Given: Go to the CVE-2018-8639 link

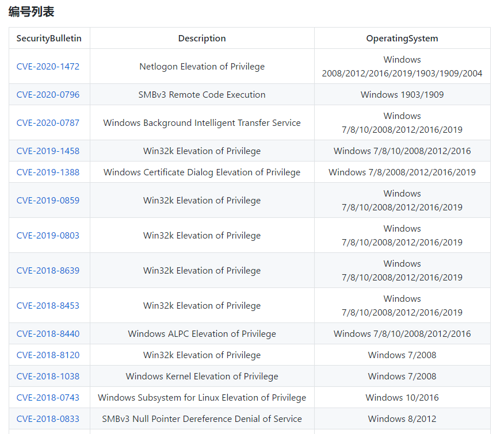Looking at the screenshot, I should (x=48, y=271).
